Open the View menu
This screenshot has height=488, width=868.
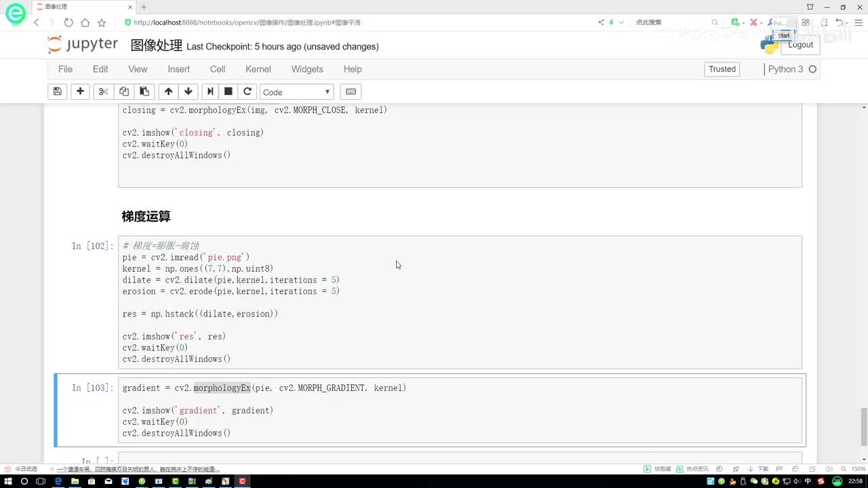pyautogui.click(x=138, y=69)
